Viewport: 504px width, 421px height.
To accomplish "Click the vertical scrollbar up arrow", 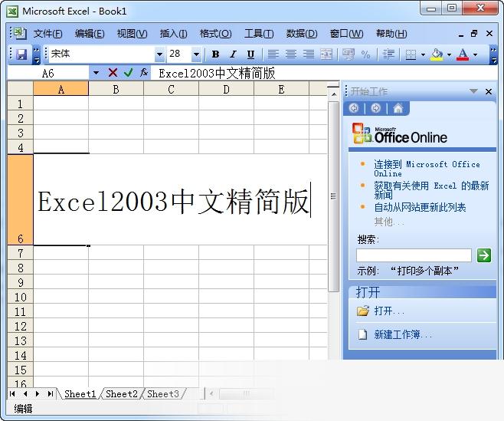I will click(x=334, y=94).
